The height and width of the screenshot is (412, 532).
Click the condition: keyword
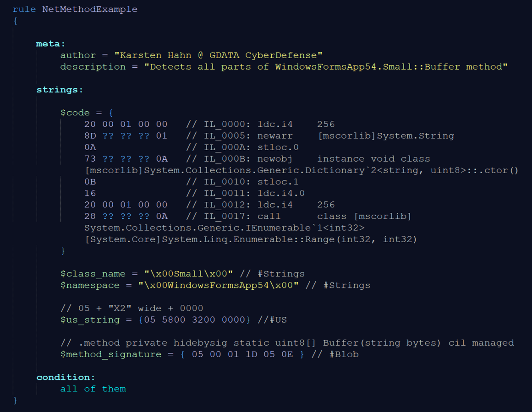pos(66,377)
